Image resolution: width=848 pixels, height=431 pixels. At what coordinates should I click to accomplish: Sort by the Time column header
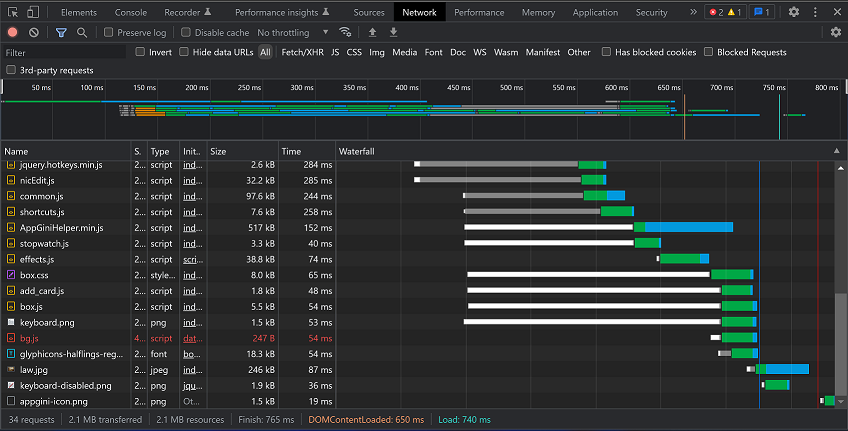click(x=307, y=151)
